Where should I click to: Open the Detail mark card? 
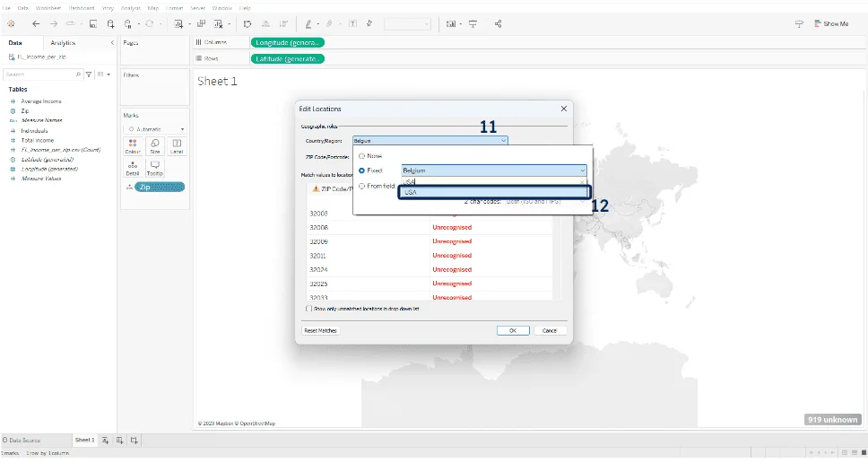pos(133,168)
